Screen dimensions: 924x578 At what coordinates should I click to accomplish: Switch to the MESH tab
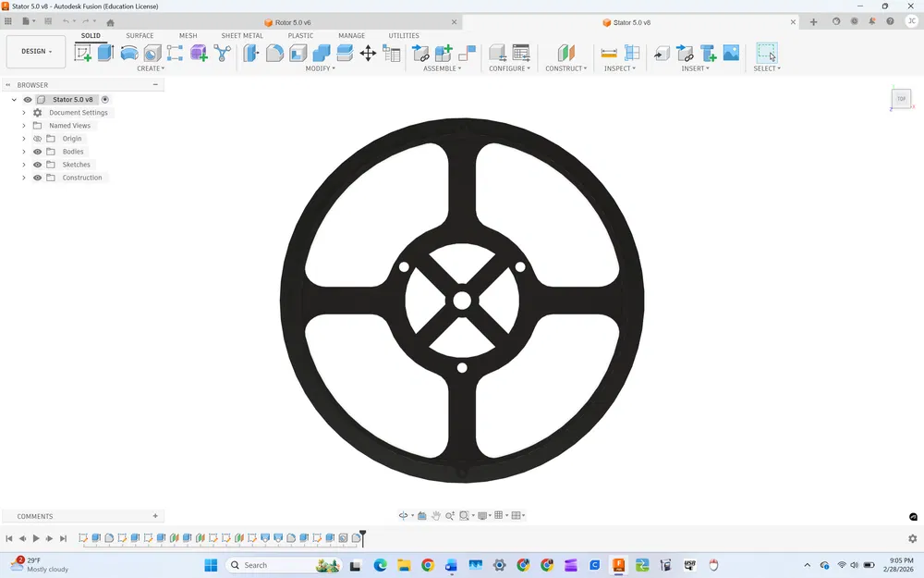click(x=188, y=36)
